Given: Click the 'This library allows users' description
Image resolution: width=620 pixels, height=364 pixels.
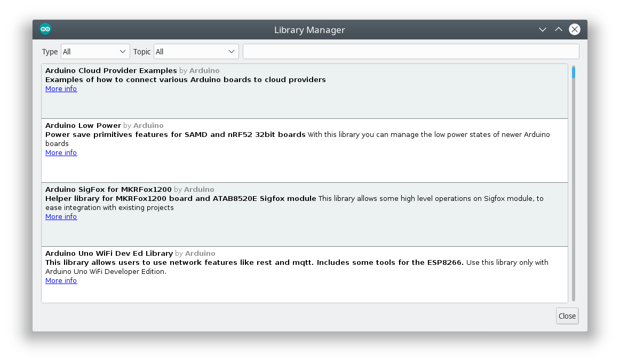Looking at the screenshot, I should pos(255,263).
